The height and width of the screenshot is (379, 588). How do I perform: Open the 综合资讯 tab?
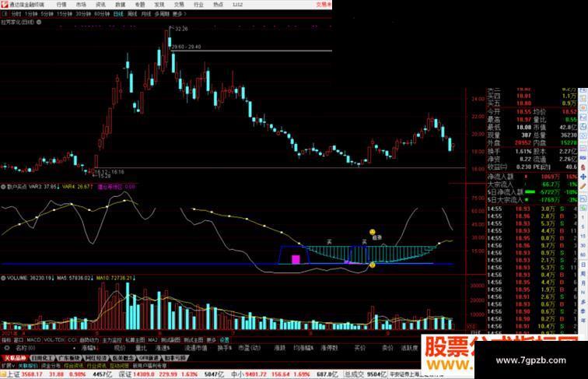click(x=73, y=366)
